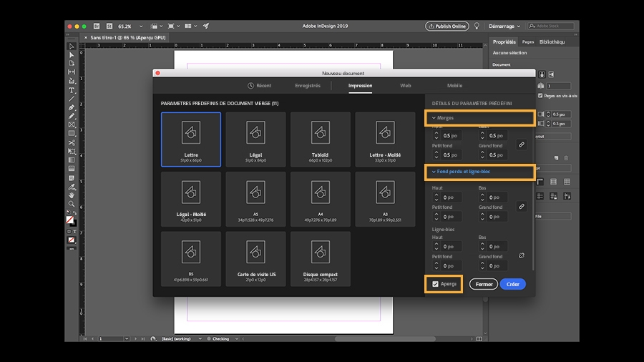
Task: Click Apply None swatch in toolbar
Action: 72,240
